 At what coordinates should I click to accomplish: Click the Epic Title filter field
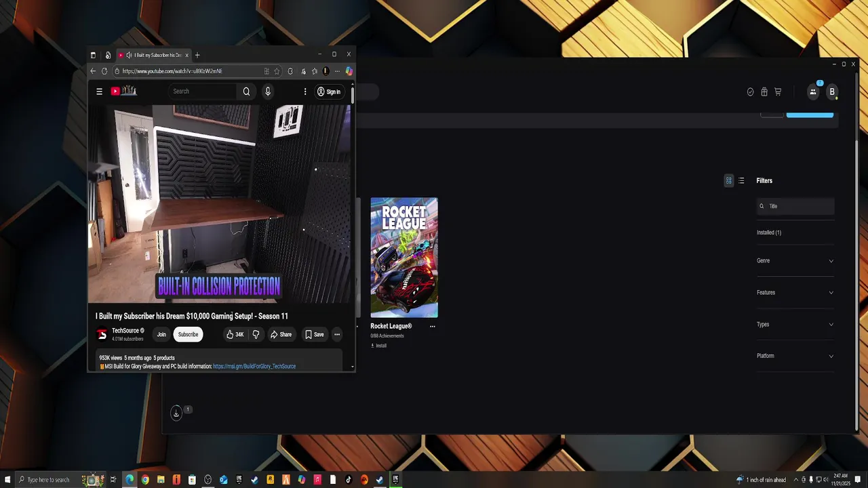click(x=795, y=206)
